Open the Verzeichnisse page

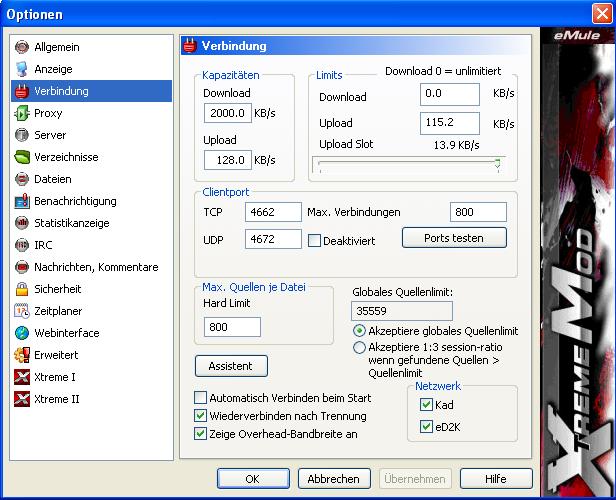(92, 157)
